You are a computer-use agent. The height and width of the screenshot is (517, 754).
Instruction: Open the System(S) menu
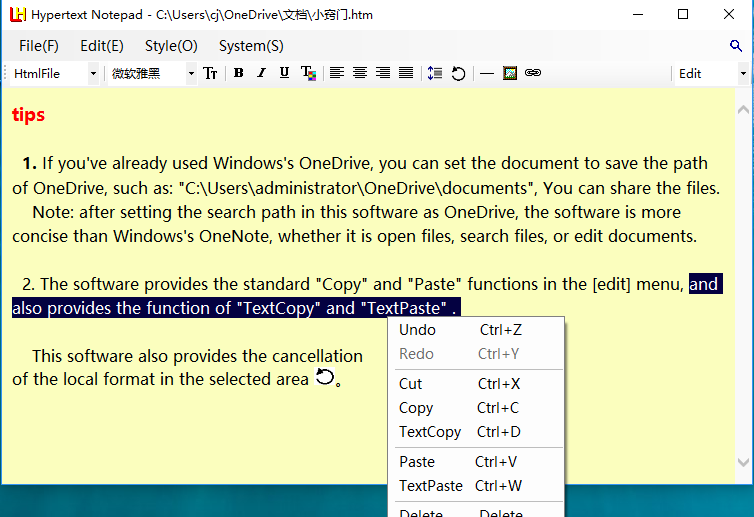pyautogui.click(x=251, y=46)
